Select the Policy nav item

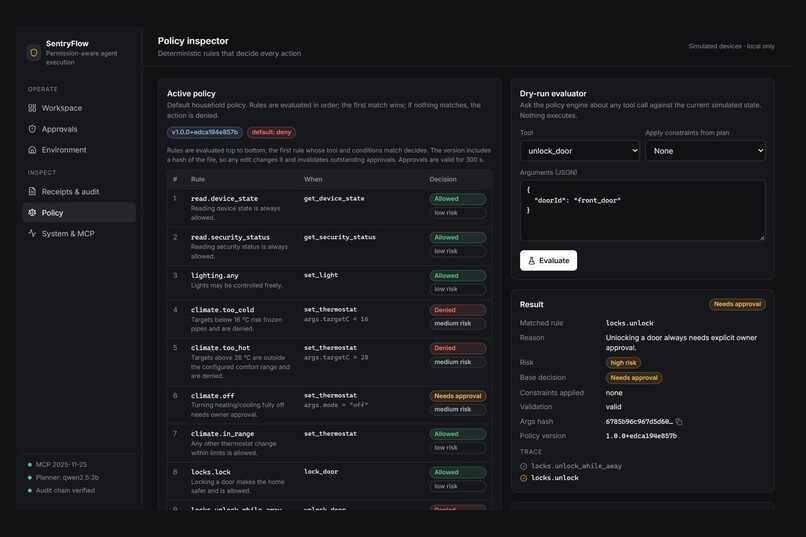79,212
